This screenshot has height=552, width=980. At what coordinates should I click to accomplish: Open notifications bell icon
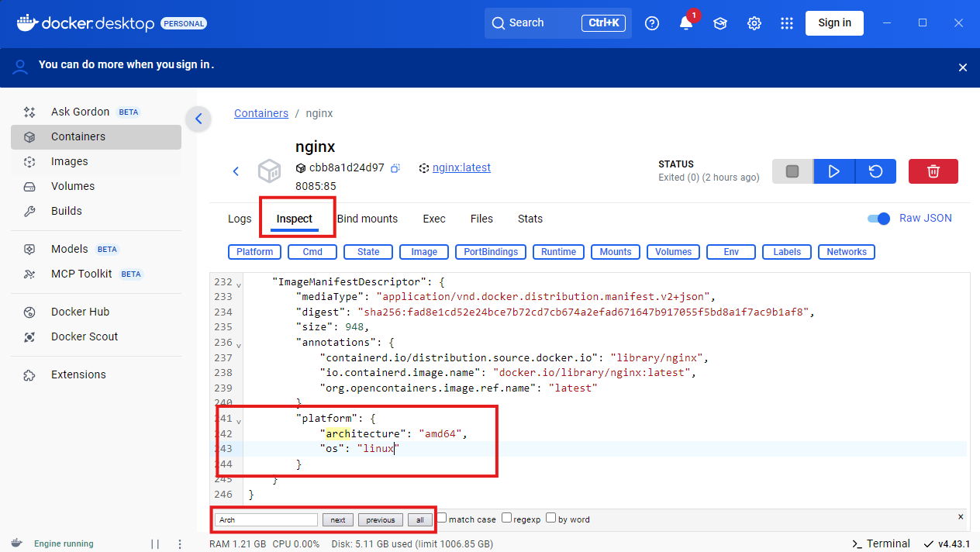pos(686,23)
